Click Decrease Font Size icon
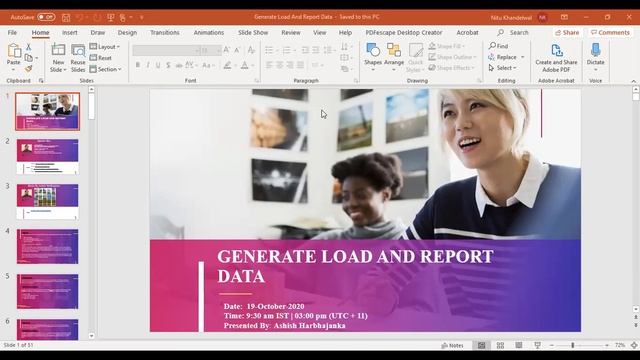The width and height of the screenshot is (640, 360). tap(237, 50)
